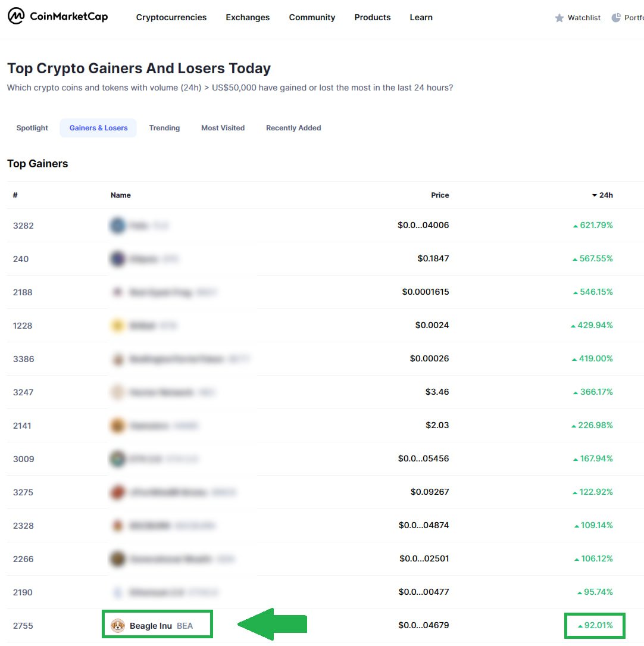The image size is (644, 646).
Task: Click the price $0.09267
Action: click(x=430, y=492)
